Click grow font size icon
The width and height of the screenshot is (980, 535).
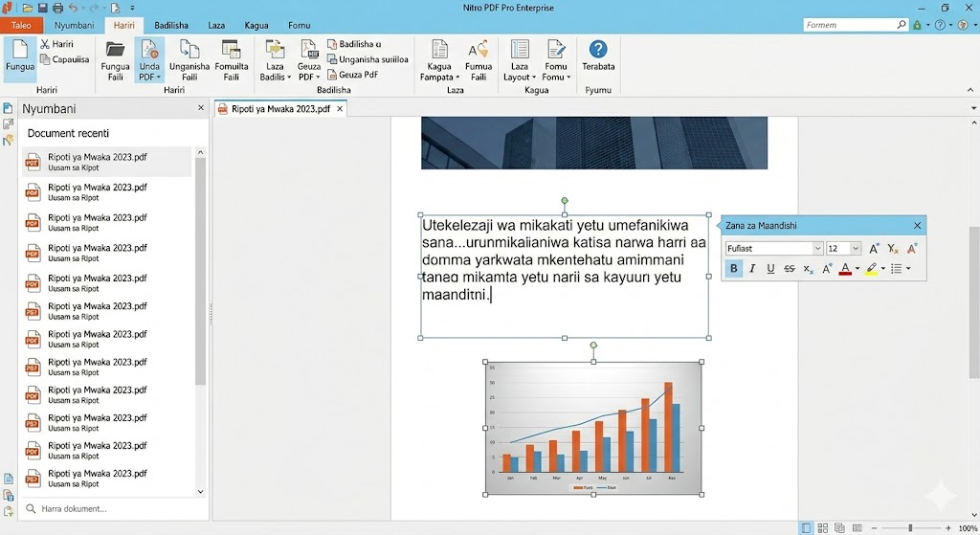[874, 249]
